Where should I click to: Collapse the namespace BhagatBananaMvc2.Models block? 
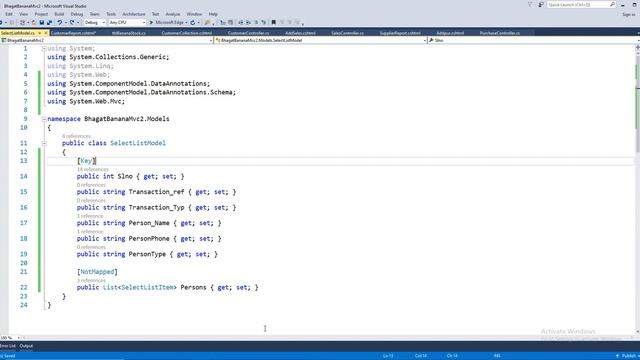(x=44, y=119)
